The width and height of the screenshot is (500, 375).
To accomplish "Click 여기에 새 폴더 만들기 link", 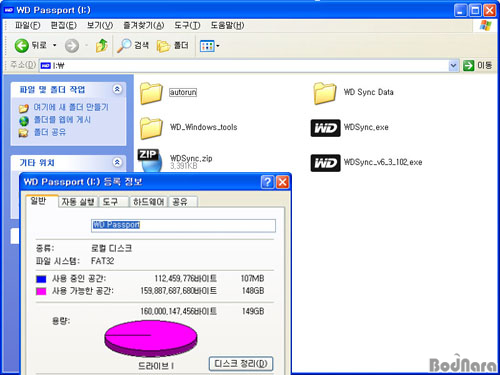I will (71, 107).
